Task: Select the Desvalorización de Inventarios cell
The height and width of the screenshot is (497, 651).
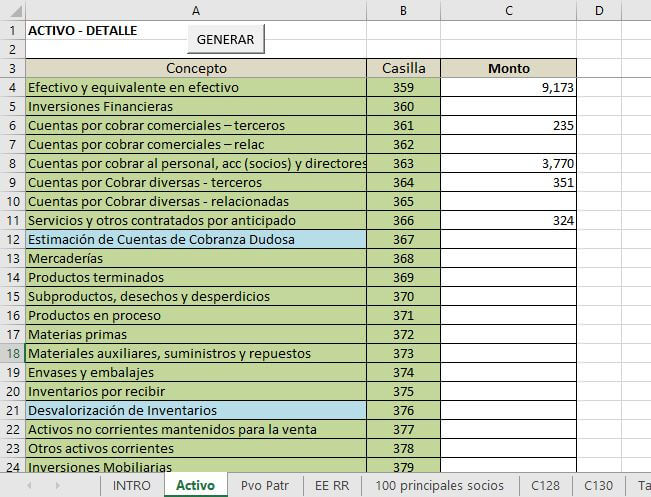Action: [195, 410]
